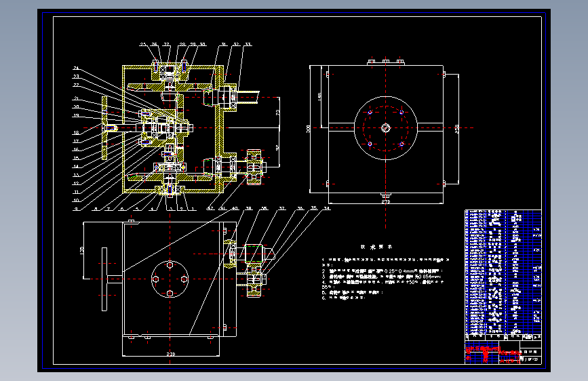Select part balloon number 30

click(203, 44)
